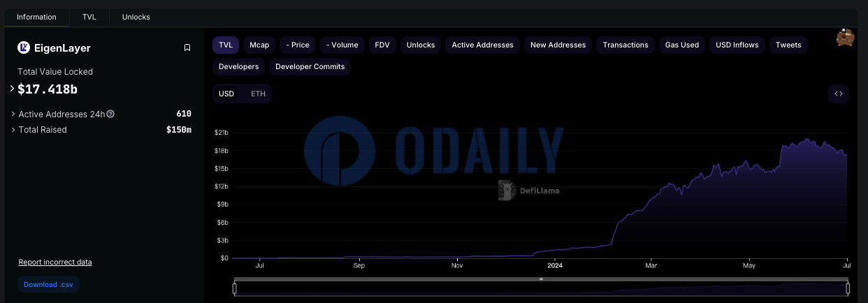Expand the Total Raised row

tap(13, 130)
